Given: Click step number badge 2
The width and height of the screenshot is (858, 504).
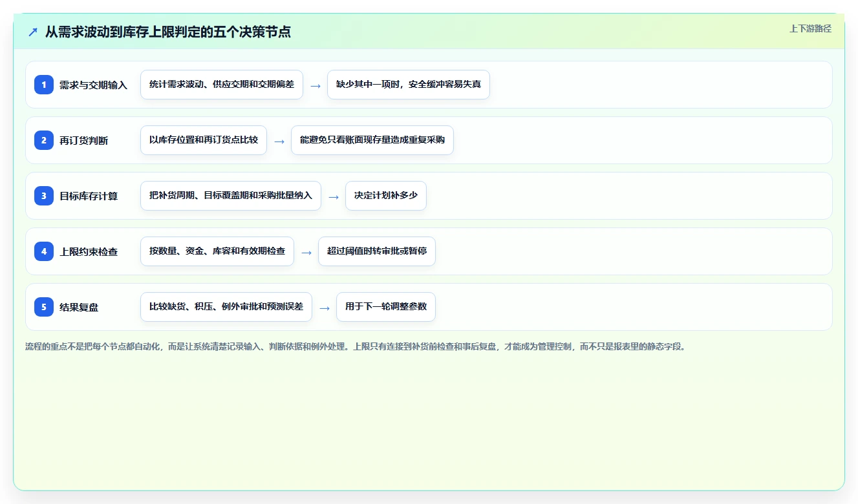Looking at the screenshot, I should (x=44, y=140).
